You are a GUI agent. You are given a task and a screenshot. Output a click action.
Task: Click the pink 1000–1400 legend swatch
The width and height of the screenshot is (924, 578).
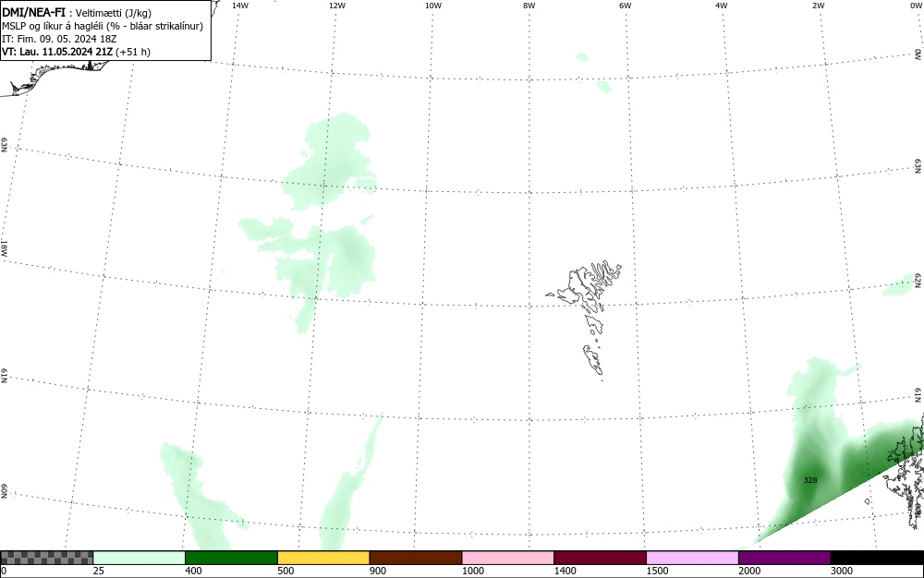508,558
